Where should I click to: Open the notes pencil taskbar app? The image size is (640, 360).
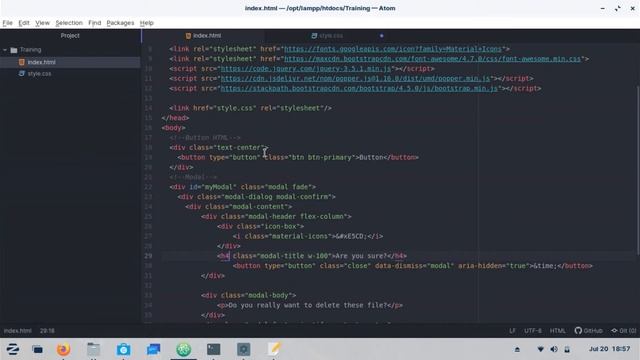pos(274,349)
